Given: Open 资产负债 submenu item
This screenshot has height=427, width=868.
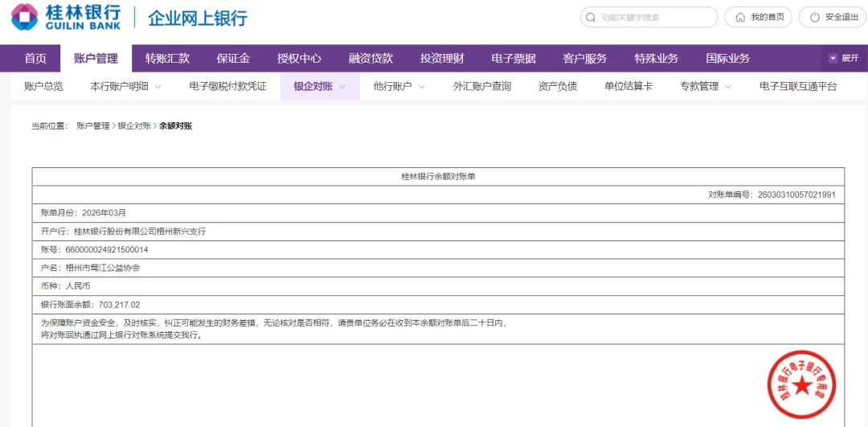Looking at the screenshot, I should coord(558,86).
